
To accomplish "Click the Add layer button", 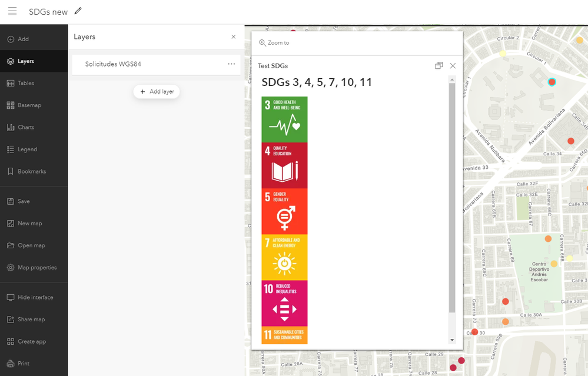I will coord(157,91).
